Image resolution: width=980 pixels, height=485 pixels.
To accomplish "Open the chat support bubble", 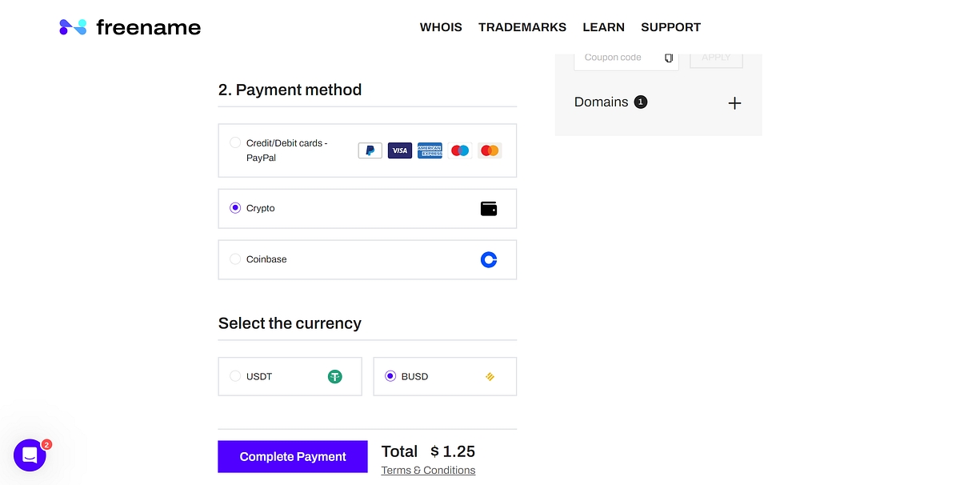I will click(30, 455).
